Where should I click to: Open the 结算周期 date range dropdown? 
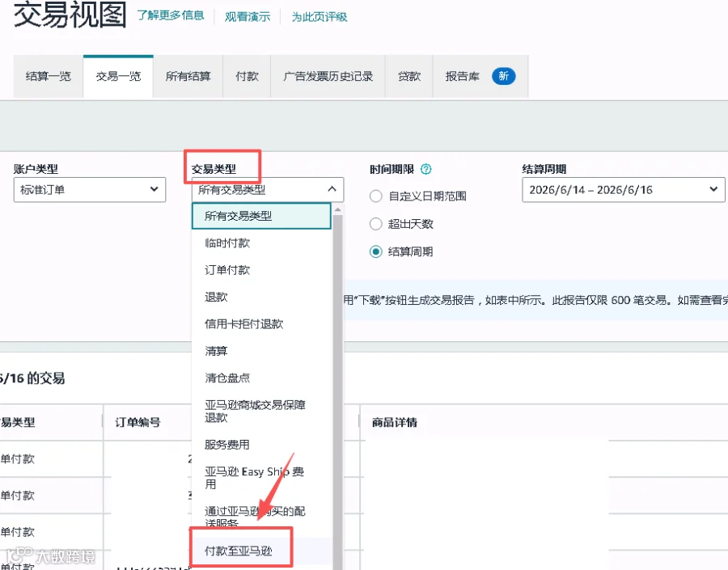pos(623,190)
